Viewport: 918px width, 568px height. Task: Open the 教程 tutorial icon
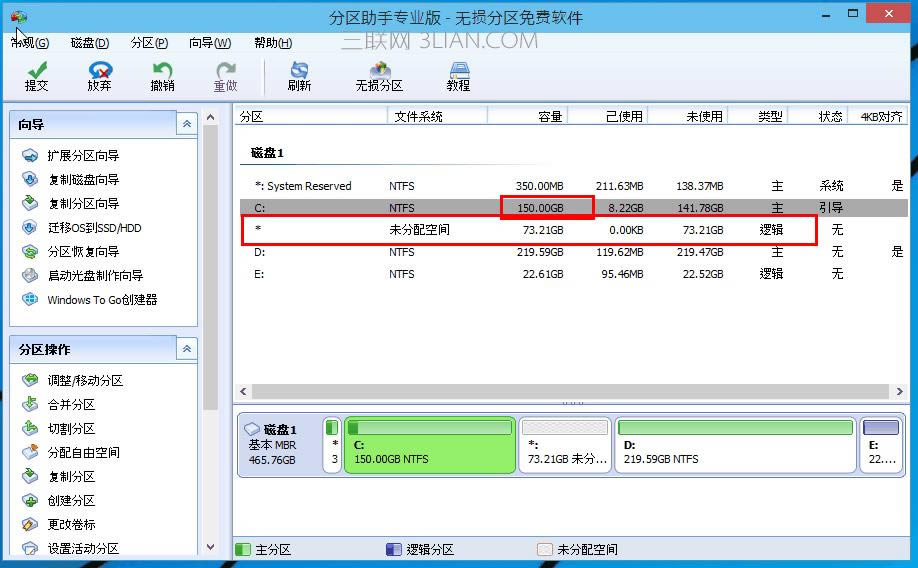coord(458,77)
